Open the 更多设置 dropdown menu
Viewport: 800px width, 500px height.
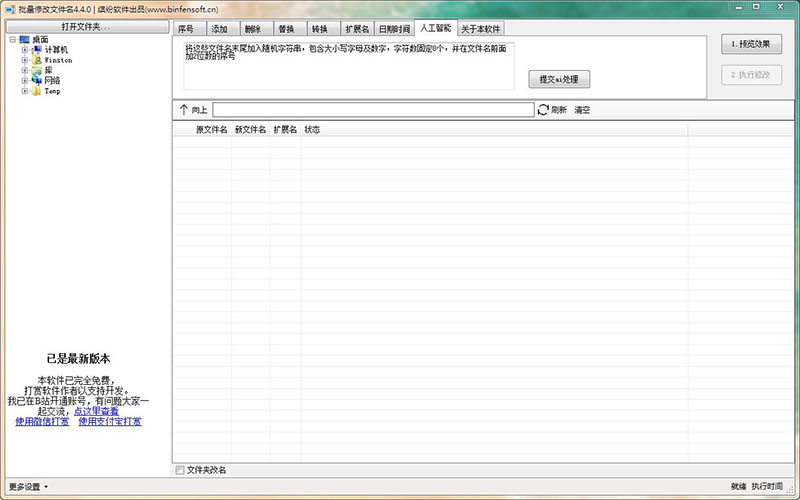point(29,487)
